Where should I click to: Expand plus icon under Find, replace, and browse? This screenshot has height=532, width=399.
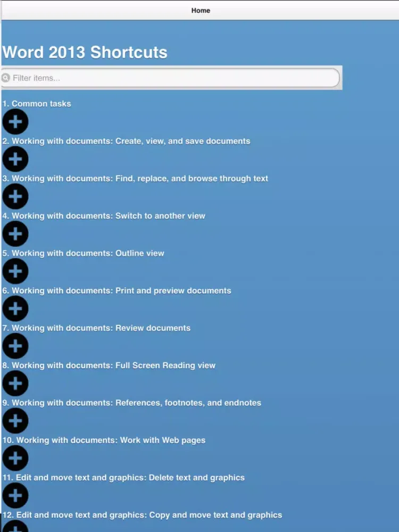tap(15, 196)
